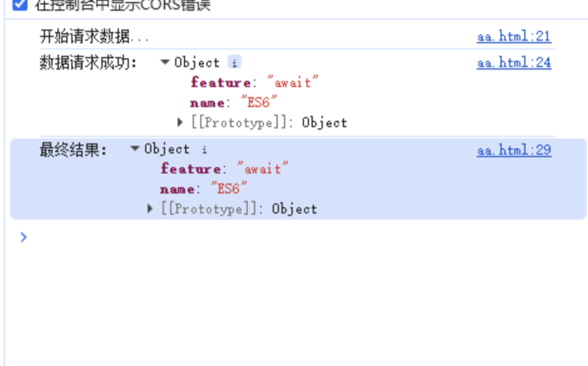Image resolution: width=588 pixels, height=366 pixels.
Task: Click the feature property in highlighted Object
Action: (x=191, y=168)
